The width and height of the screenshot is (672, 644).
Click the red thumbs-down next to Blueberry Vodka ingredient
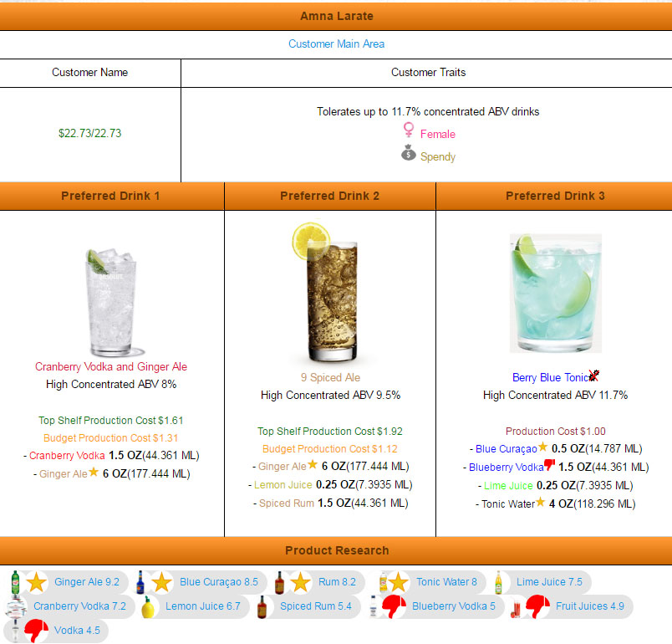(549, 466)
